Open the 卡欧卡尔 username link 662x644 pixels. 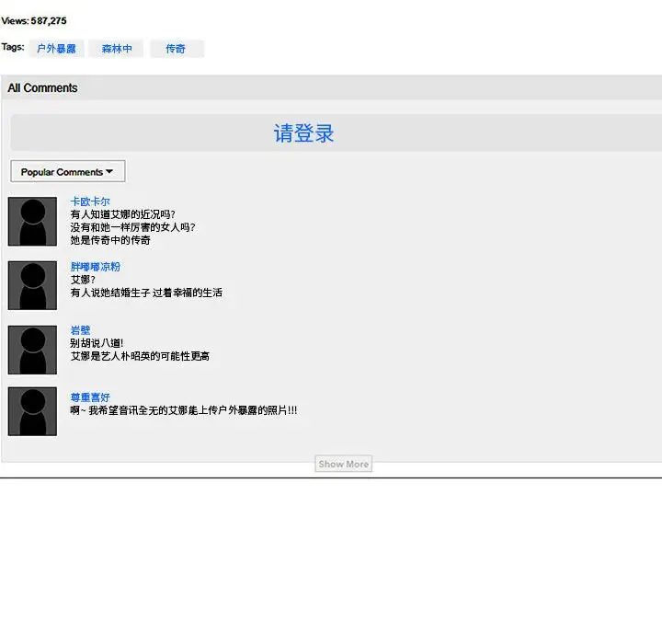click(x=90, y=201)
